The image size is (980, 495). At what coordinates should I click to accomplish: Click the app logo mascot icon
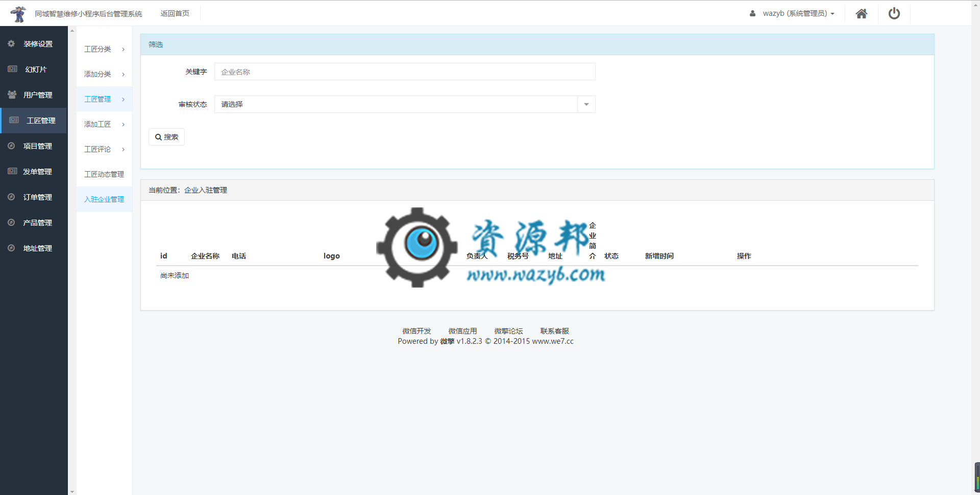[x=19, y=14]
